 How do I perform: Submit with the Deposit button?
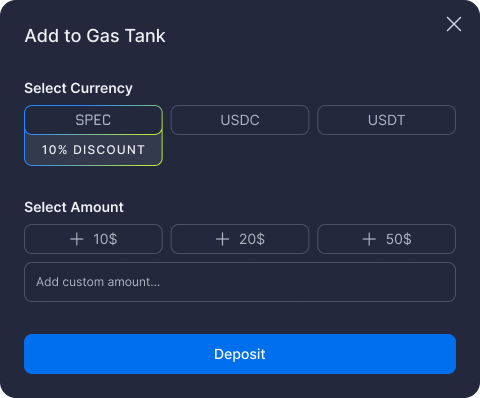pos(240,354)
